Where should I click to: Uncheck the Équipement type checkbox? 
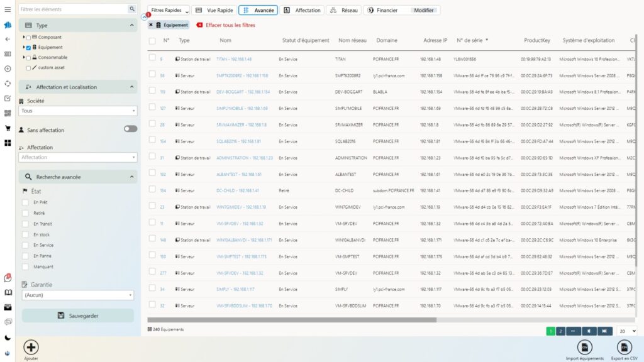[x=28, y=48]
